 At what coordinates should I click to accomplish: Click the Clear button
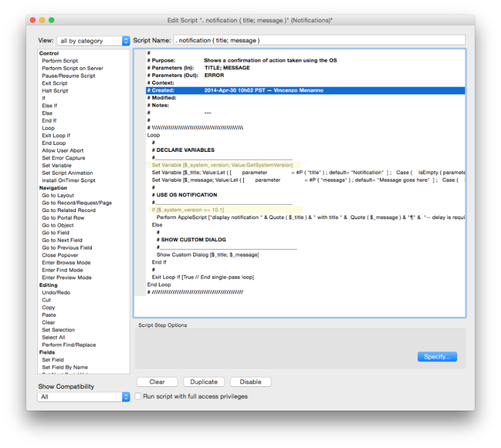point(157,382)
